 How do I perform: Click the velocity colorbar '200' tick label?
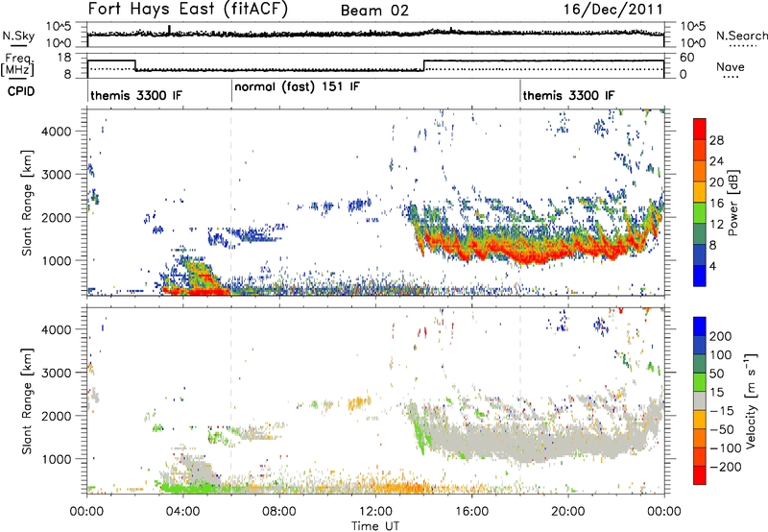pos(721,336)
